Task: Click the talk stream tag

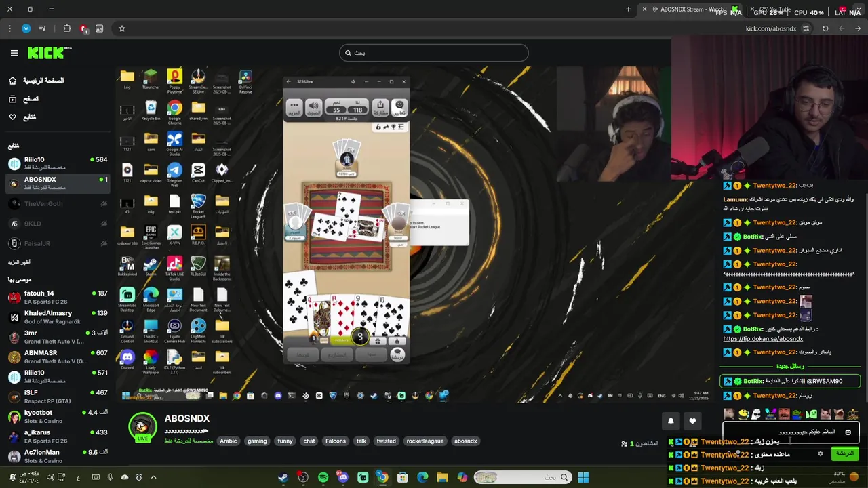Action: coord(361,441)
